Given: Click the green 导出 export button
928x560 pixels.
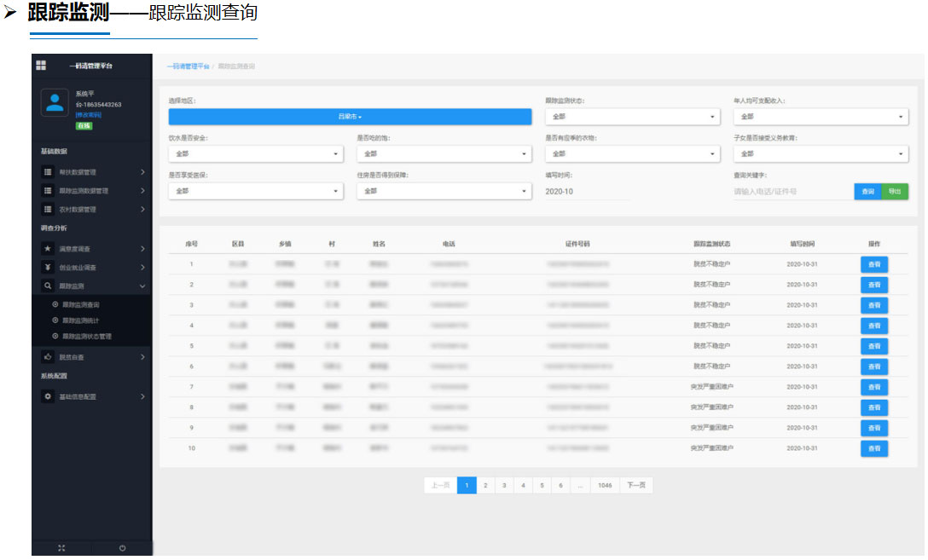Looking at the screenshot, I should click(x=895, y=192).
